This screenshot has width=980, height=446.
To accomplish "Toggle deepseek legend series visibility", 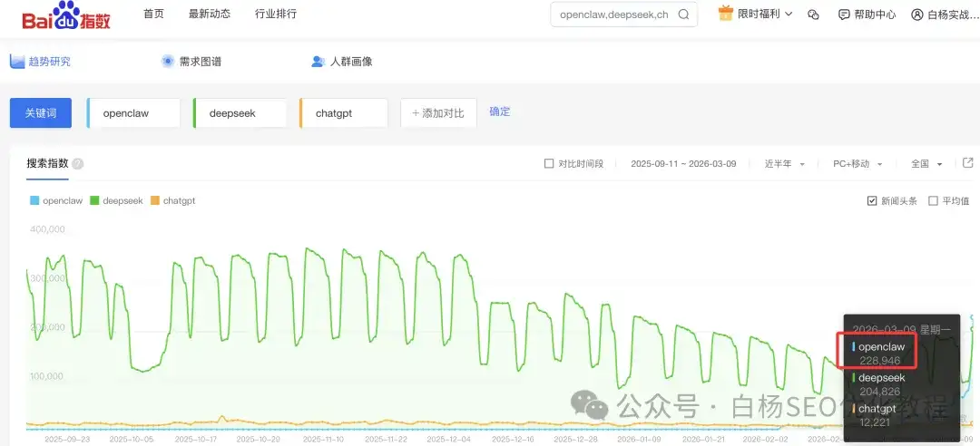I will pos(116,200).
